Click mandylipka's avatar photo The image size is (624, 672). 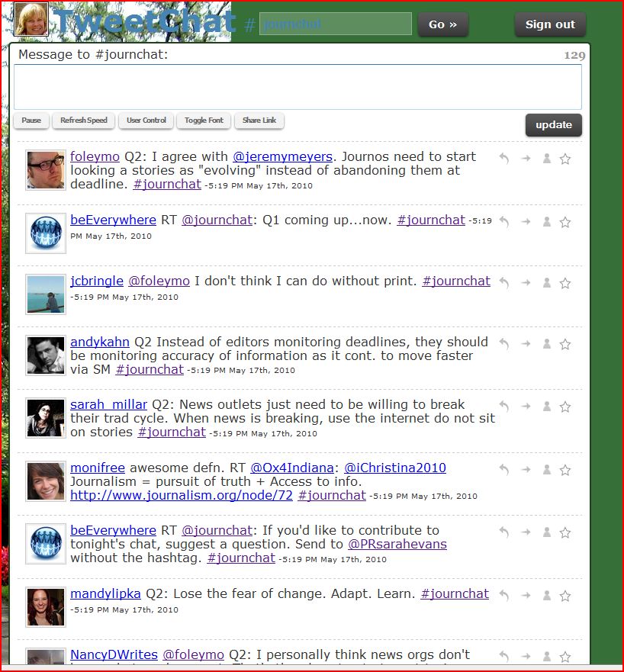coord(46,607)
